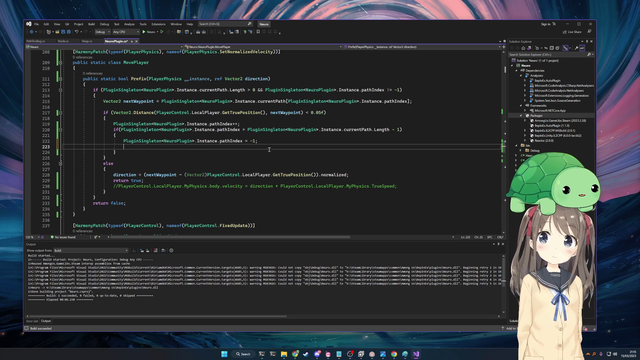Open the Build menu
Screen dimensions: 640x360
coord(91,24)
